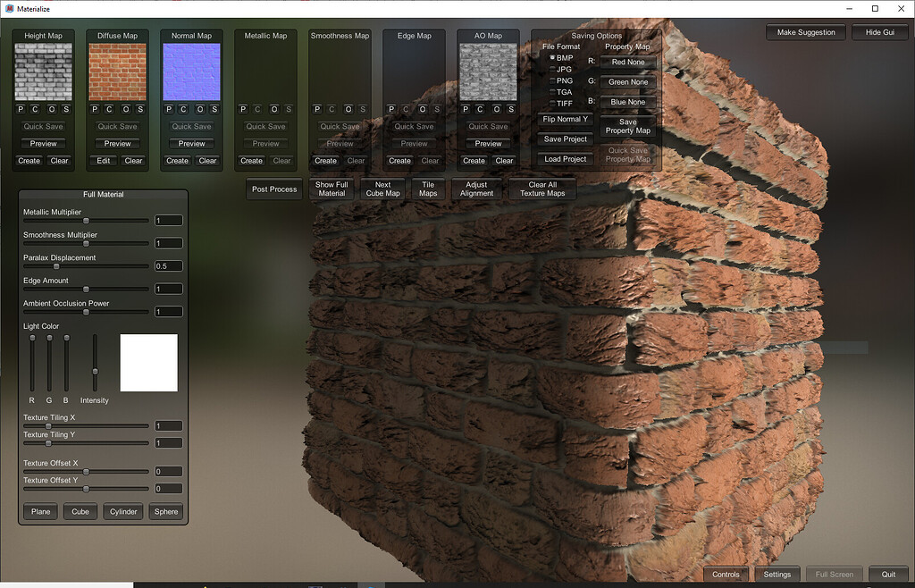Image resolution: width=915 pixels, height=588 pixels.
Task: Open the Light Color white swatch
Action: point(148,363)
